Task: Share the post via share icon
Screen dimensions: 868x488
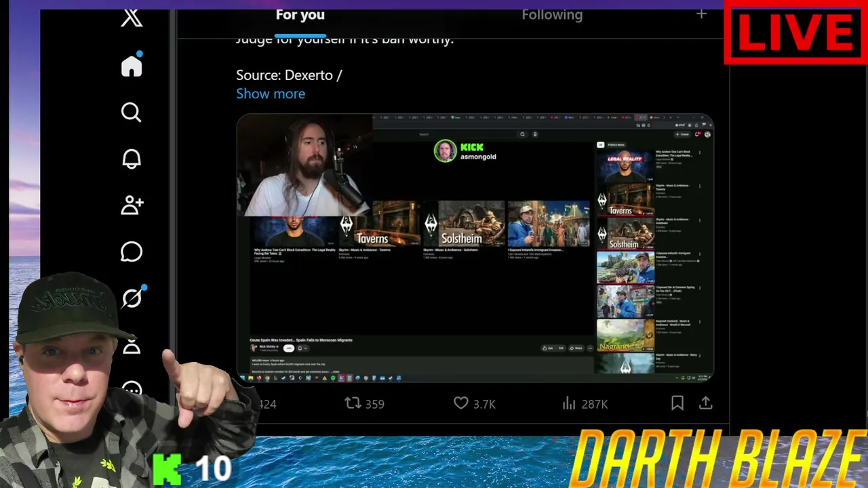Action: tap(706, 403)
